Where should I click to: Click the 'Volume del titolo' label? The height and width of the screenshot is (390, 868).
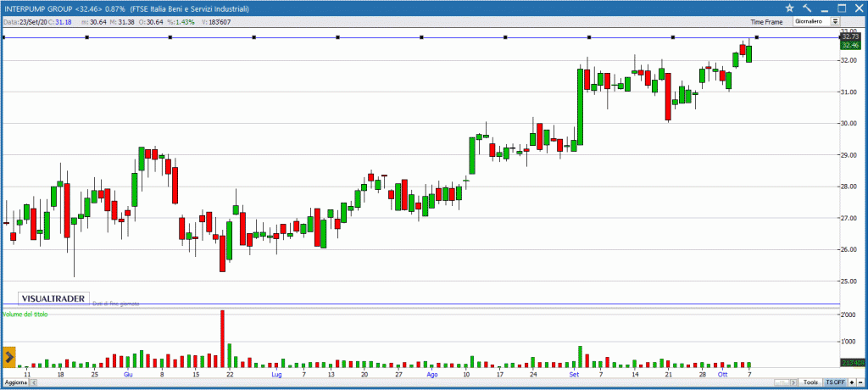click(x=25, y=314)
